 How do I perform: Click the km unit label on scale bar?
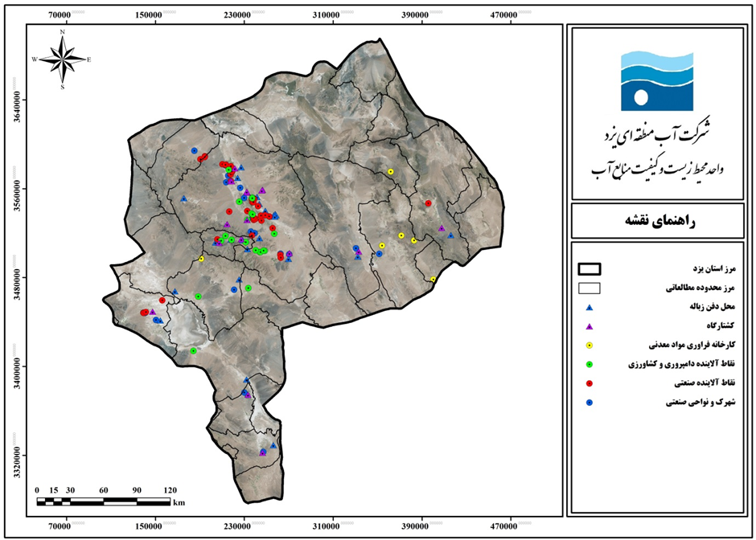tap(179, 502)
